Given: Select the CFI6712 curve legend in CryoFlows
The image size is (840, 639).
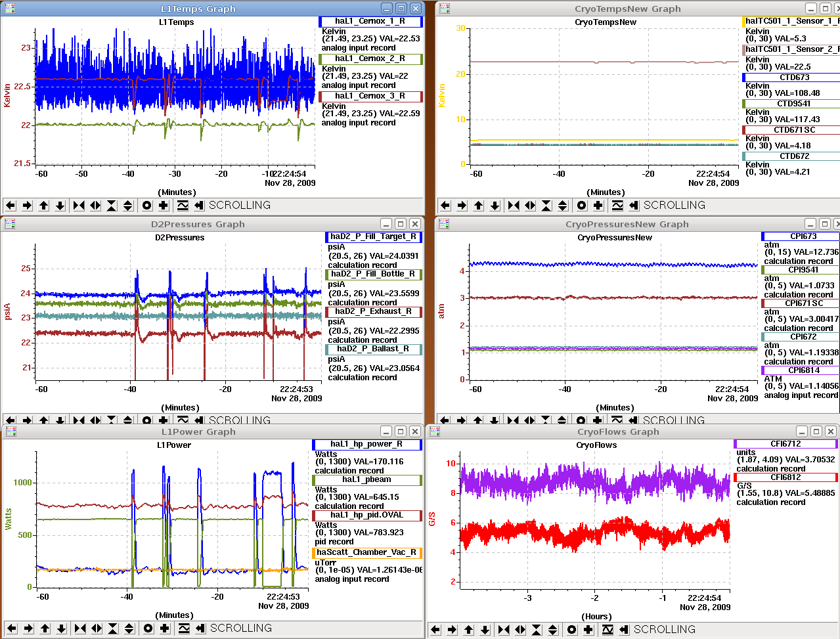Looking at the screenshot, I should pyautogui.click(x=786, y=444).
